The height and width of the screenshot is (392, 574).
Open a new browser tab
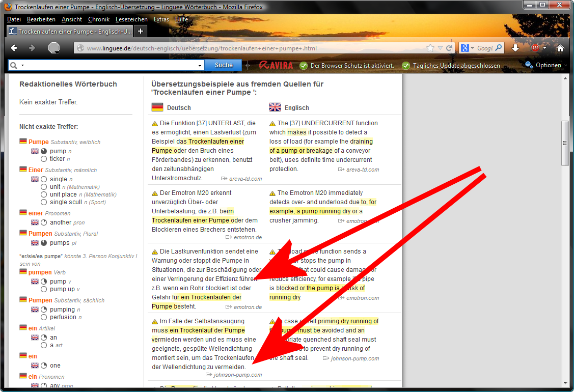tap(141, 31)
